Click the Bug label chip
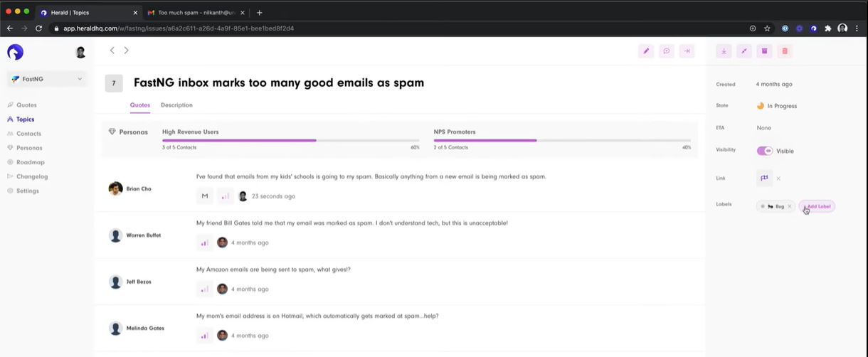This screenshot has width=868, height=357. pyautogui.click(x=775, y=206)
